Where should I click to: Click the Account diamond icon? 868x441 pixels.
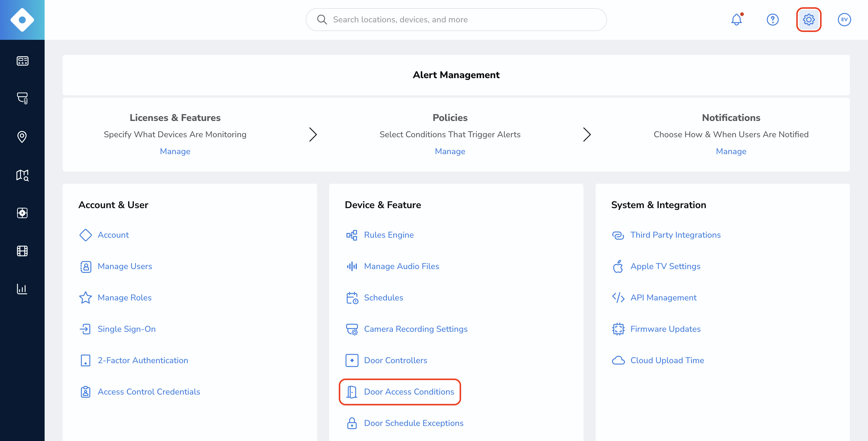86,235
